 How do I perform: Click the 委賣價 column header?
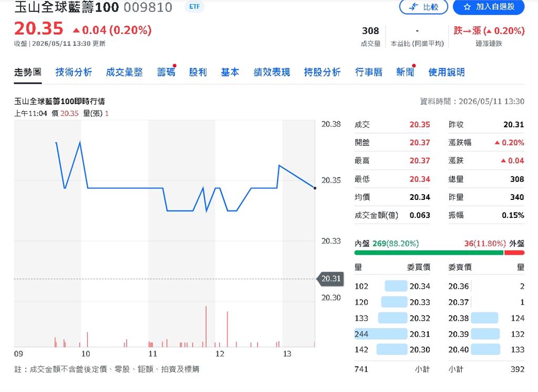coord(460,267)
